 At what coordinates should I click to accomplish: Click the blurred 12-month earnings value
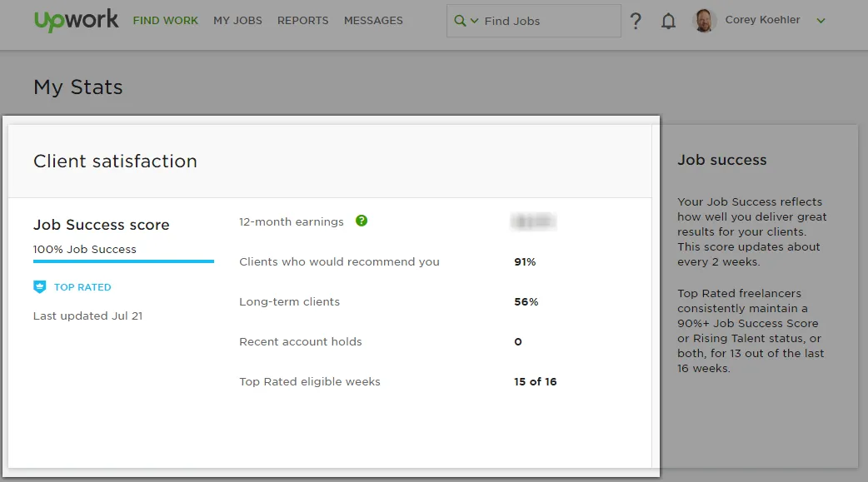(533, 221)
